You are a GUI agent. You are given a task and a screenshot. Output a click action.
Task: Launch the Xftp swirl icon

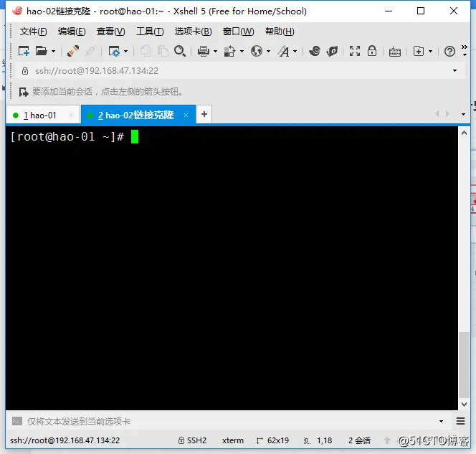point(315,51)
